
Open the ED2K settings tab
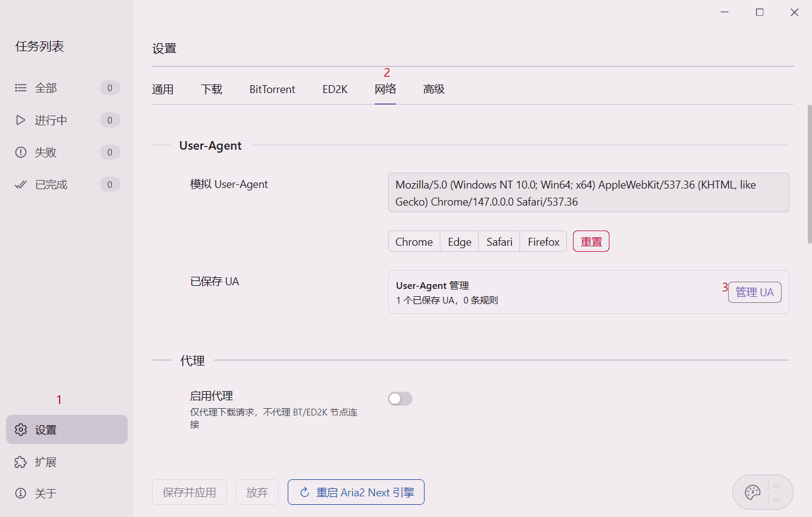(x=335, y=89)
